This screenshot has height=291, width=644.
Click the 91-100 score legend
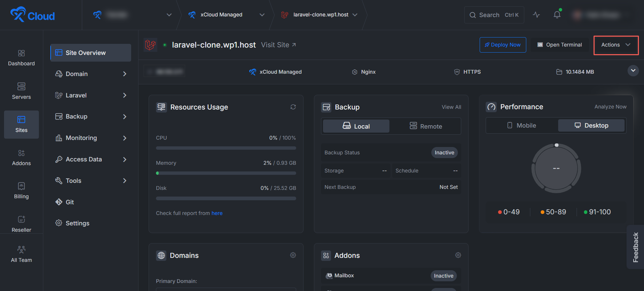coord(597,212)
